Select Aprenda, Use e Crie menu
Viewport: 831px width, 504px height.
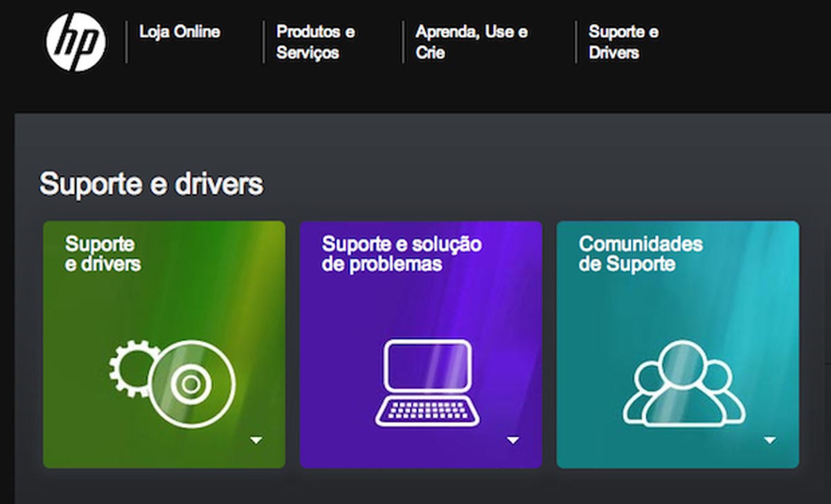click(471, 42)
